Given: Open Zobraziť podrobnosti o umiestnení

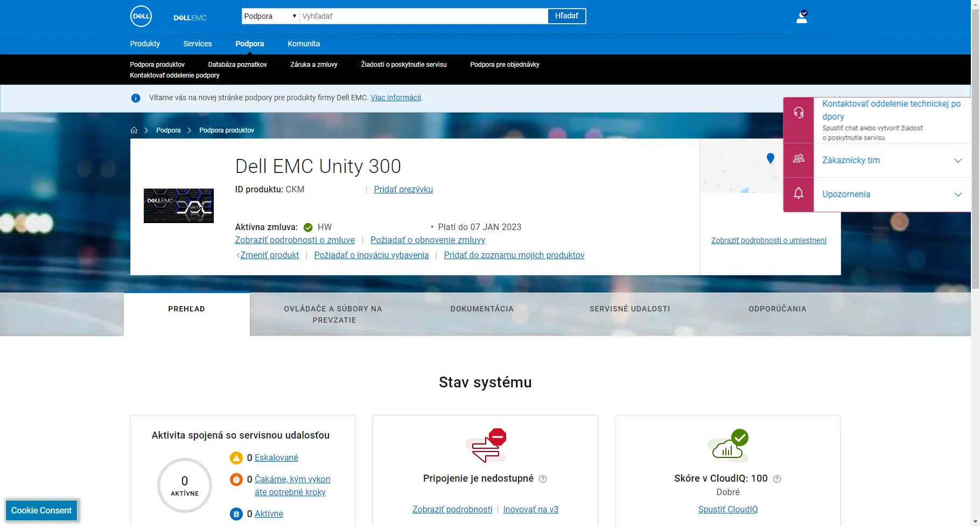Looking at the screenshot, I should (769, 241).
